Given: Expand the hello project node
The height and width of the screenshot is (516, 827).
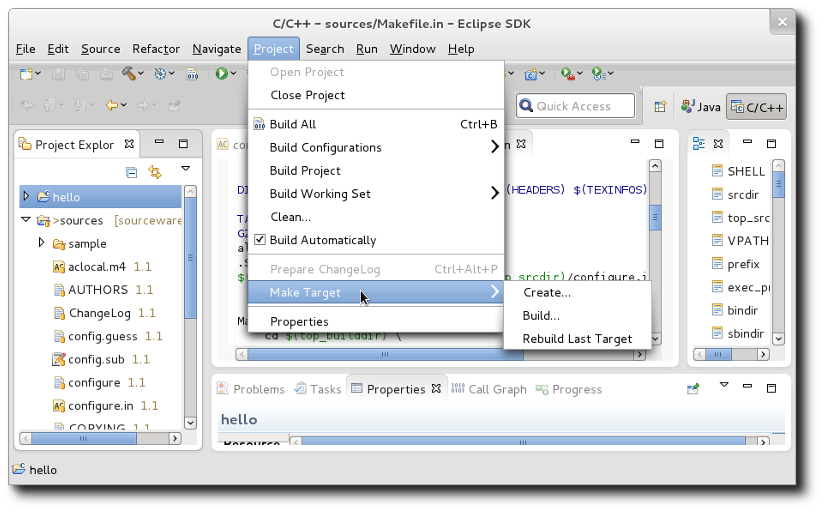Looking at the screenshot, I should (x=26, y=196).
